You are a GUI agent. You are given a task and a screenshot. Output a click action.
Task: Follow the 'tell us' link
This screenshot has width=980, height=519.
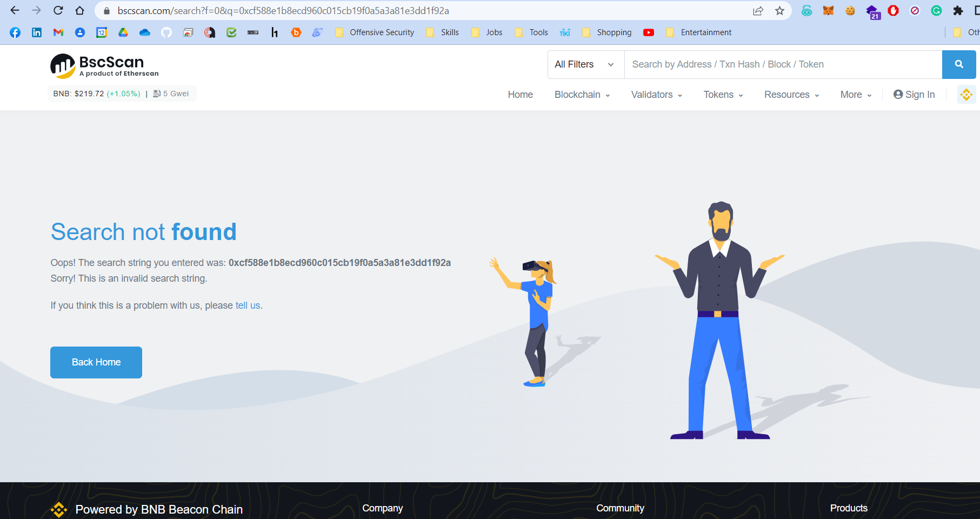[248, 305]
